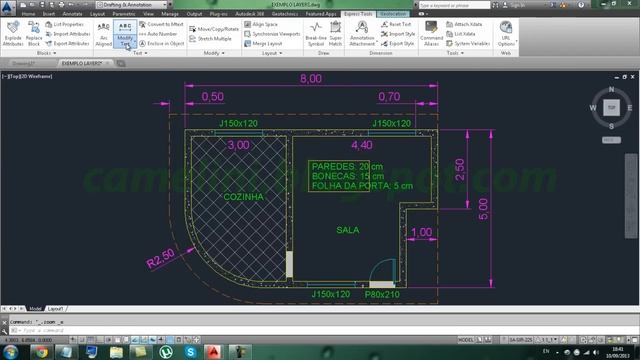The height and width of the screenshot is (360, 640).
Task: Click the Stretch Multiple tool
Action: pyautogui.click(x=211, y=39)
